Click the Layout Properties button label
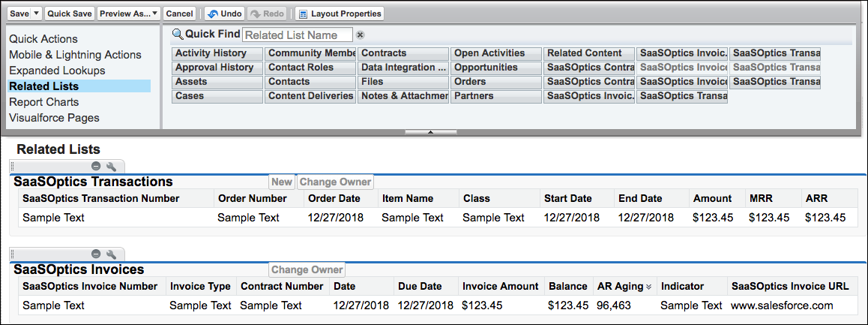The width and height of the screenshot is (868, 325). [x=346, y=14]
